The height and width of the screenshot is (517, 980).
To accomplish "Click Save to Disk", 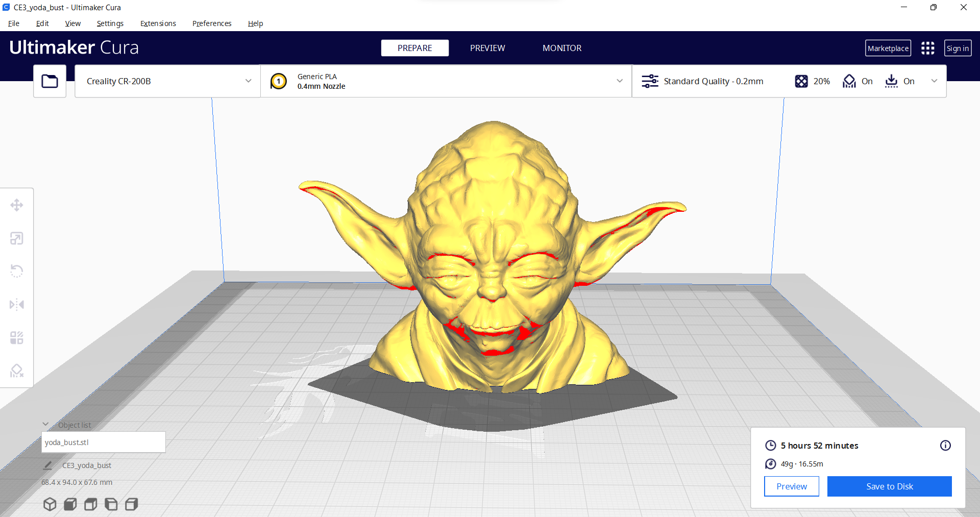I will coord(890,486).
